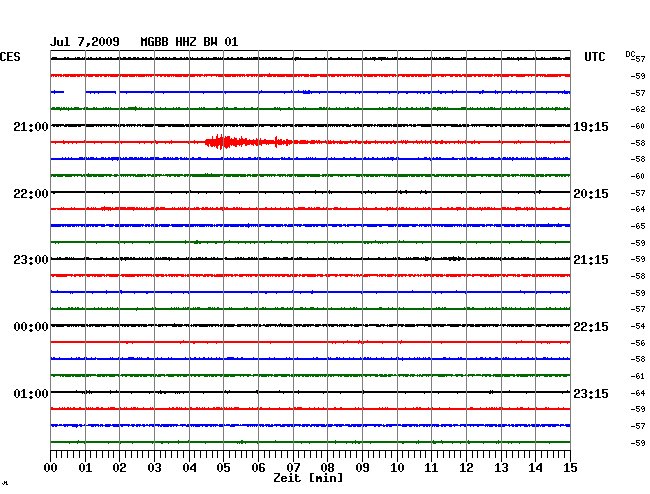Select the DC offset value -56
Image resolution: width=650 pixels, height=494 pixels.
coord(638,343)
